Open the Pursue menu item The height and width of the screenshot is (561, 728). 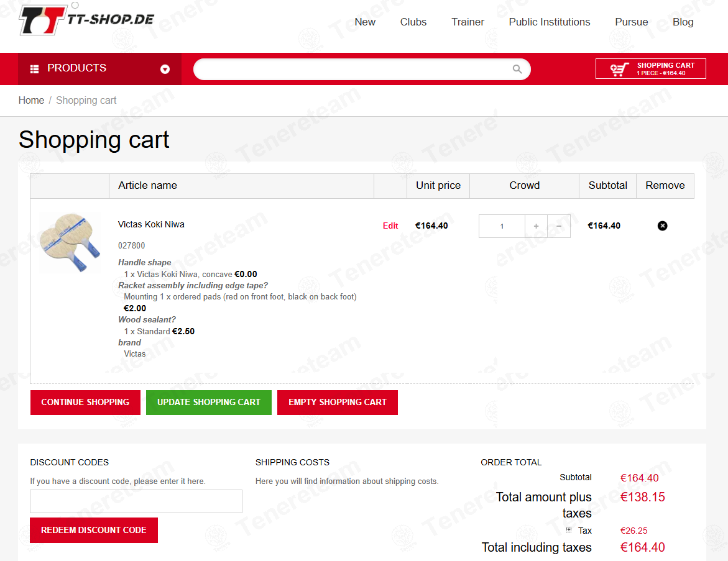click(x=632, y=22)
